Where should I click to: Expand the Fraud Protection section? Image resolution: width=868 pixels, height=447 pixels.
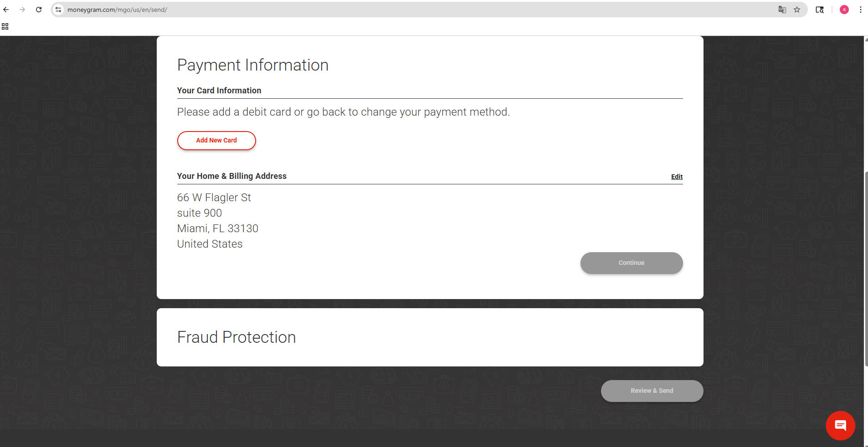(x=236, y=337)
